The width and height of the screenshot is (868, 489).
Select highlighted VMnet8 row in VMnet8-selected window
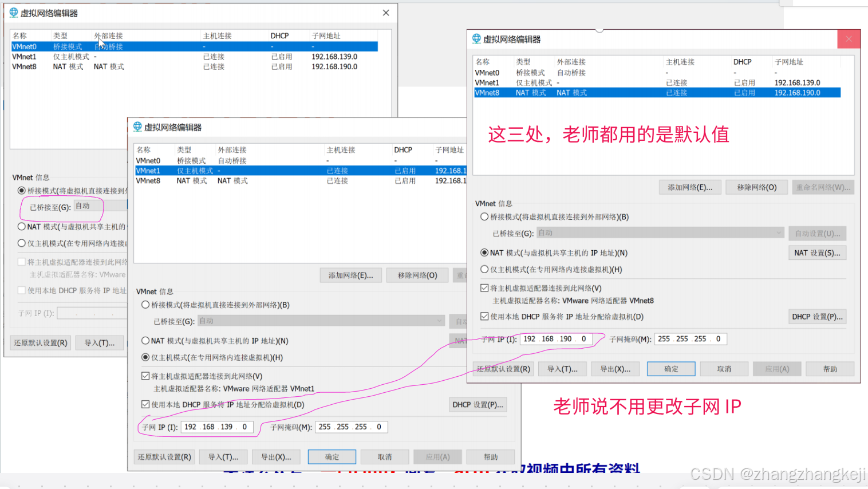tap(657, 93)
